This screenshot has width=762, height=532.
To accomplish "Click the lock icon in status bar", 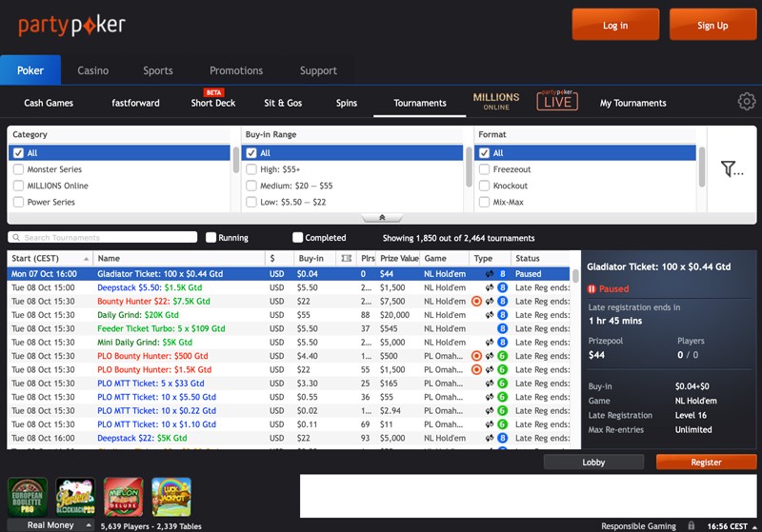I will tap(692, 525).
